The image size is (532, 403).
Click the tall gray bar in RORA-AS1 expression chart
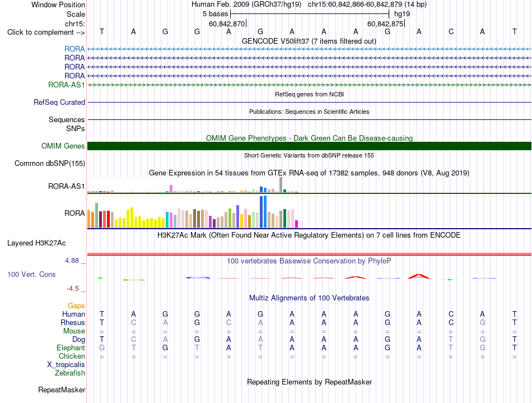(281, 185)
